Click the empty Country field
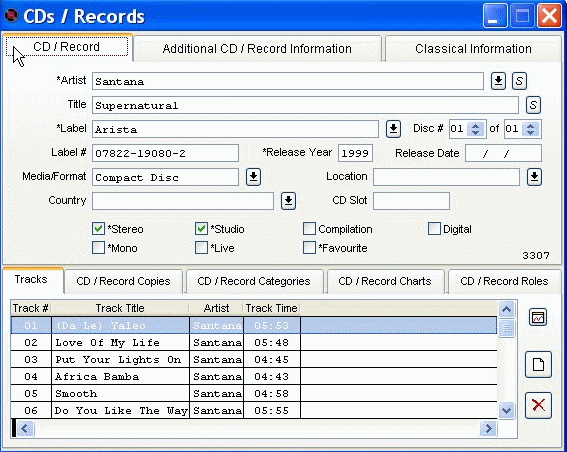 click(x=183, y=201)
